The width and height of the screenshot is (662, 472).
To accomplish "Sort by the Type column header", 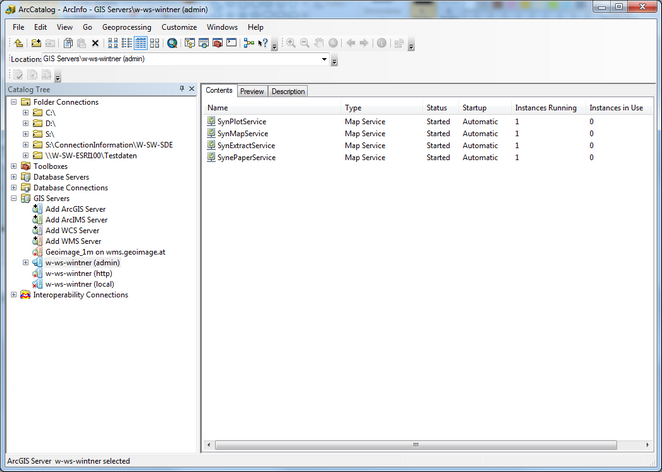I will pyautogui.click(x=381, y=108).
